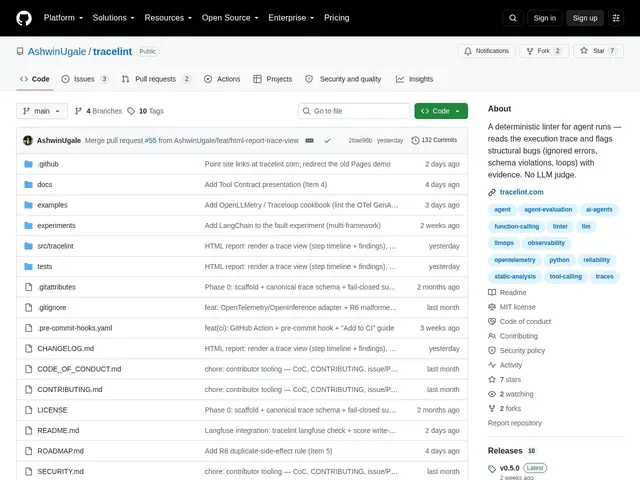
Task: Open the docs folder icon
Action: point(28,184)
